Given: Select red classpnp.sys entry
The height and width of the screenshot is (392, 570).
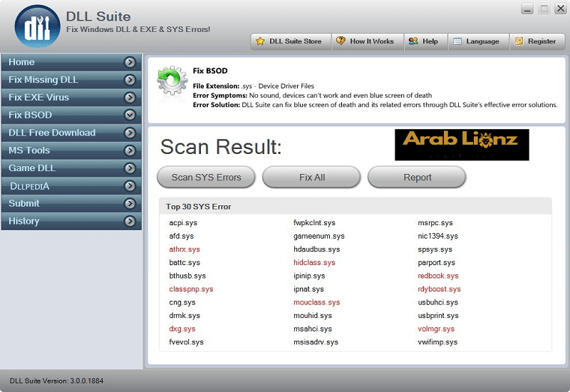Looking at the screenshot, I should [191, 289].
